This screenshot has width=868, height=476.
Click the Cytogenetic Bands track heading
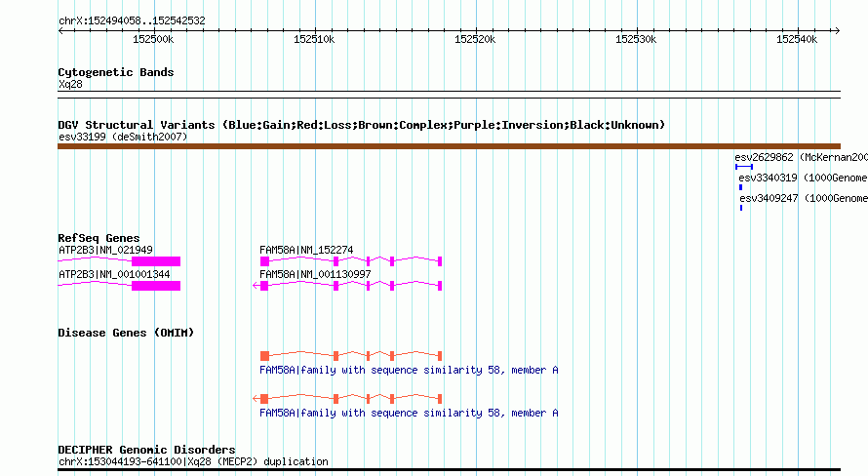tap(116, 72)
